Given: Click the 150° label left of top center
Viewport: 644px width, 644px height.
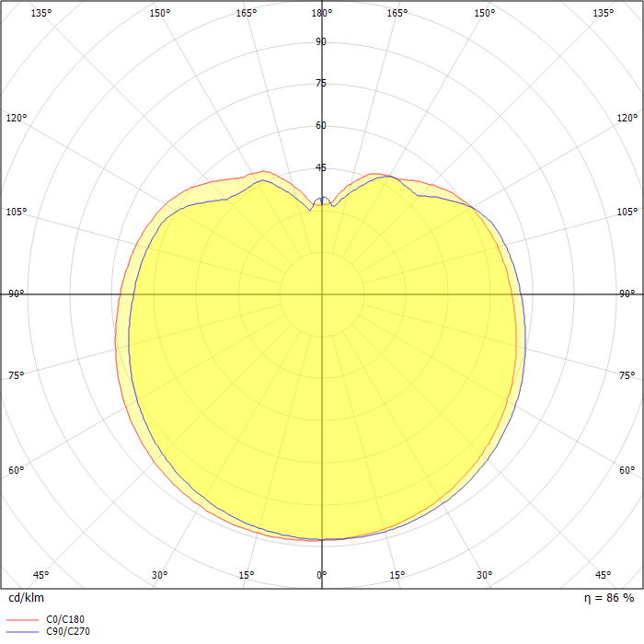Looking at the screenshot, I should [x=159, y=13].
